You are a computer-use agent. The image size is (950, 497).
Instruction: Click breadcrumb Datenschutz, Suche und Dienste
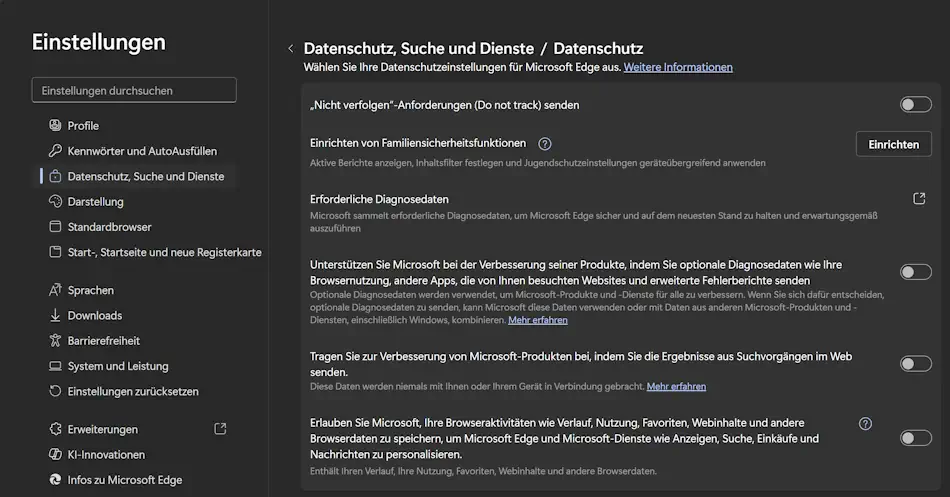click(419, 48)
